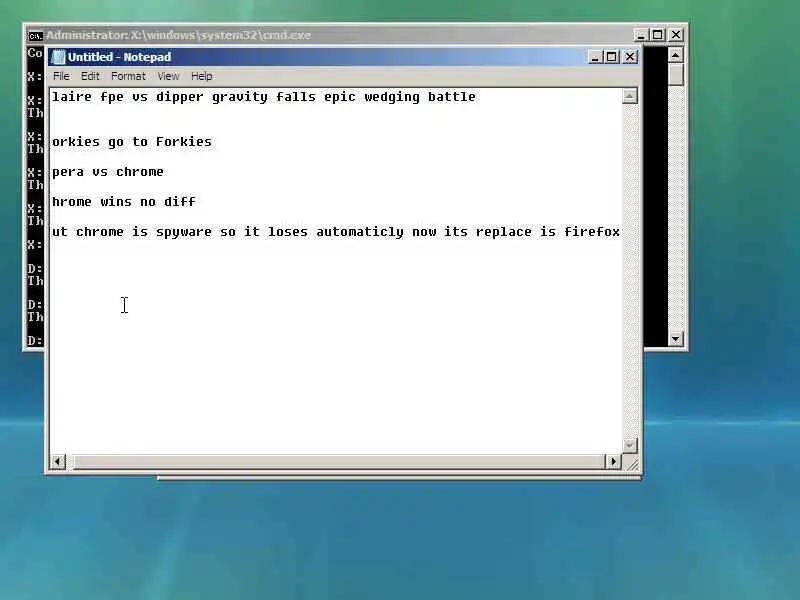The height and width of the screenshot is (600, 800).
Task: Click the line mentioning 'chrome is spyware'
Action: [336, 232]
